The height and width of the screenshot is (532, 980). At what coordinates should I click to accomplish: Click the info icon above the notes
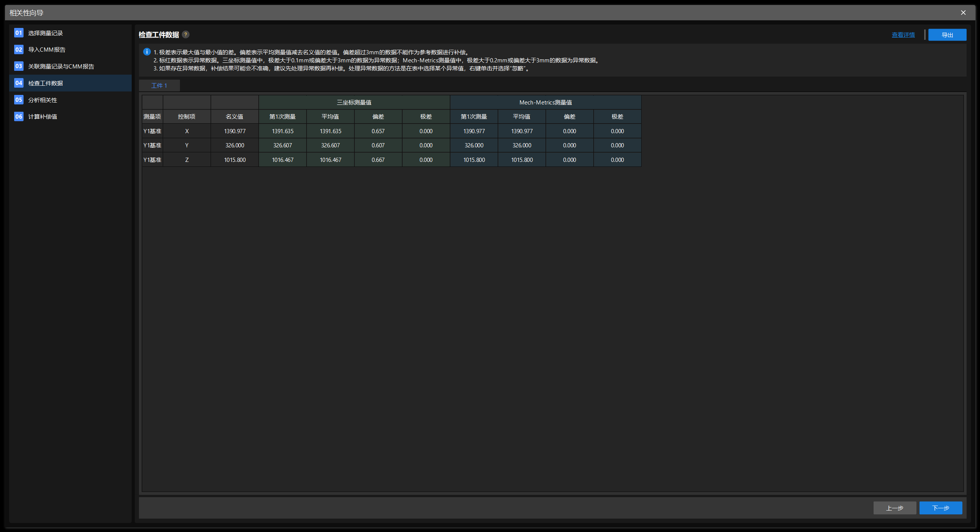coord(146,52)
